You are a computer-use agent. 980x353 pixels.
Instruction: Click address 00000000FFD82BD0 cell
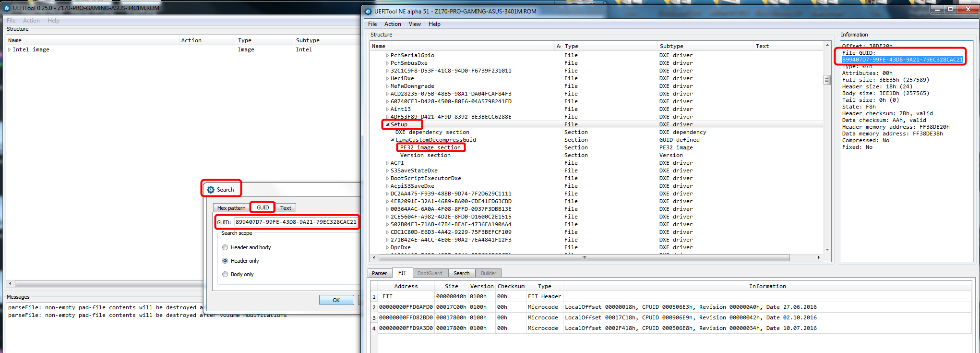[x=406, y=318]
